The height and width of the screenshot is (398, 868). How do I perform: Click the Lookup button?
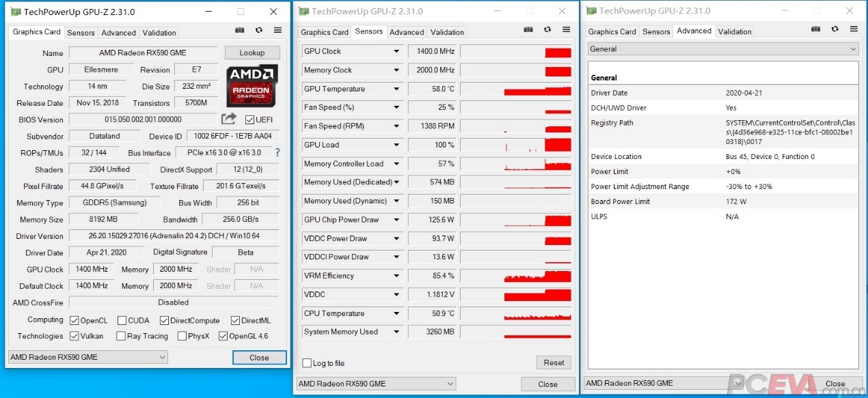(x=252, y=52)
